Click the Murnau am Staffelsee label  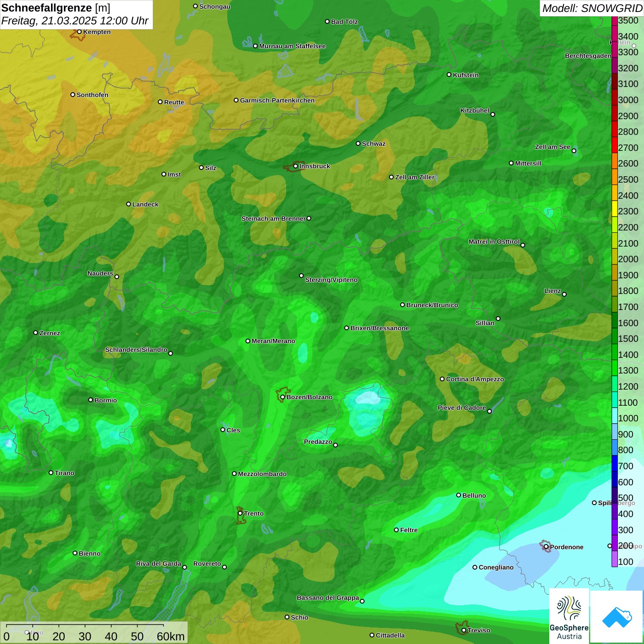tap(293, 46)
